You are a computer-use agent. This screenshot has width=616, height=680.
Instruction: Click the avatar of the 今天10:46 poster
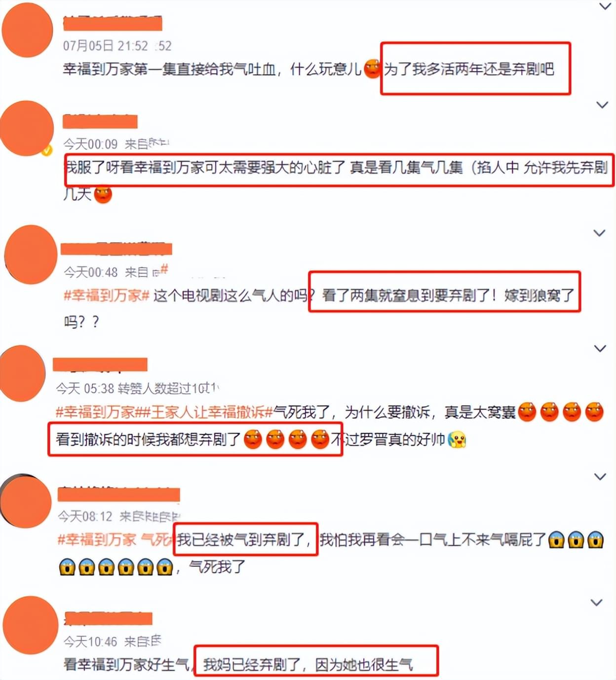31,625
